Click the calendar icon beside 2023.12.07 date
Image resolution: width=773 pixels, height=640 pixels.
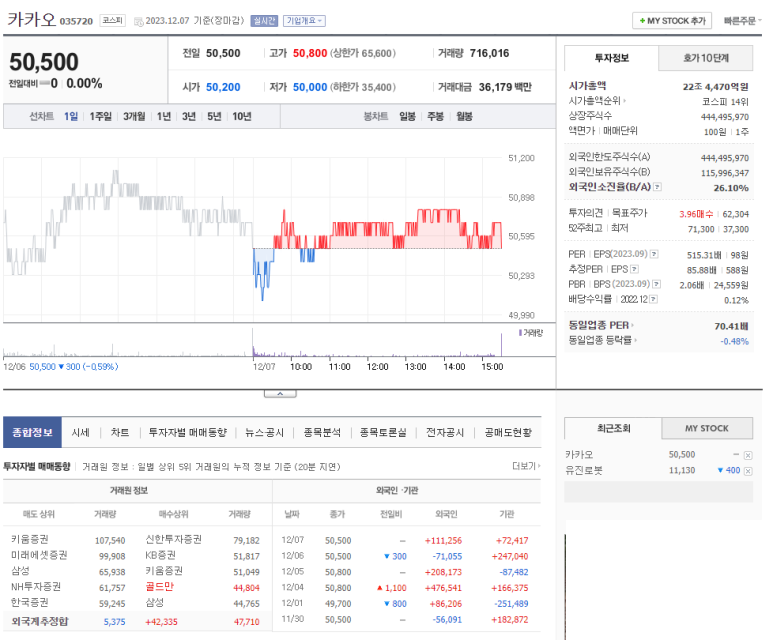tap(139, 21)
